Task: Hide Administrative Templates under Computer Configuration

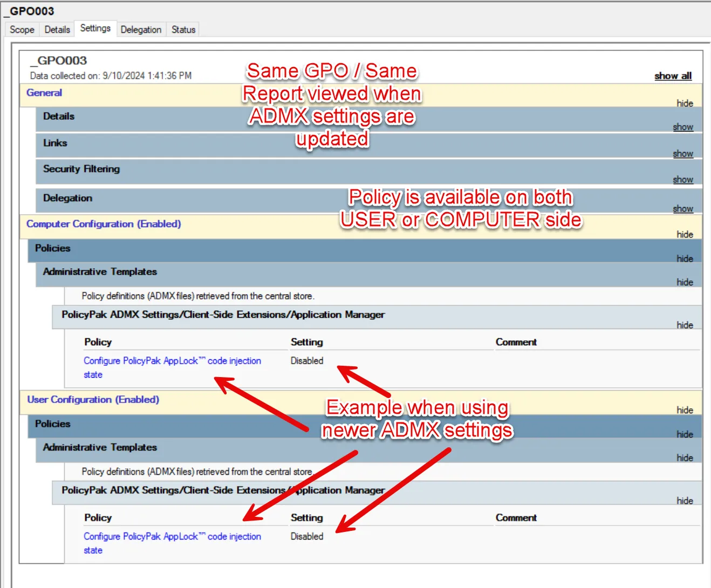Action: pyautogui.click(x=685, y=282)
